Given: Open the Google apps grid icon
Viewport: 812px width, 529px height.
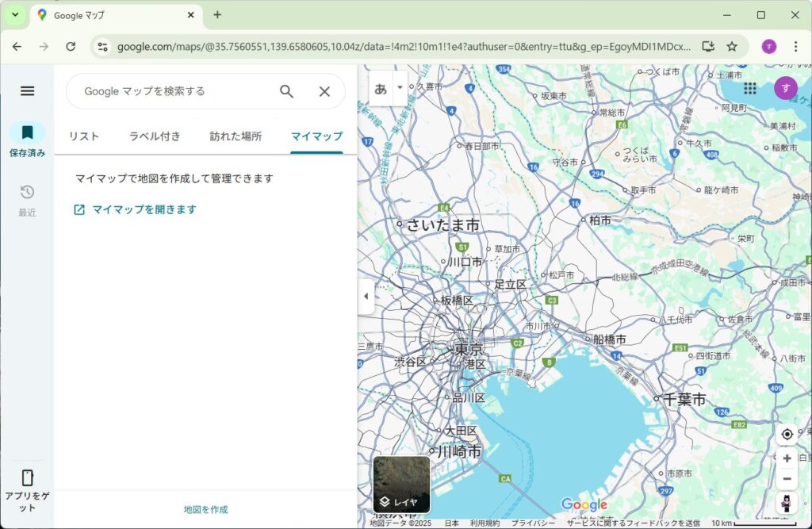Looking at the screenshot, I should (x=750, y=88).
